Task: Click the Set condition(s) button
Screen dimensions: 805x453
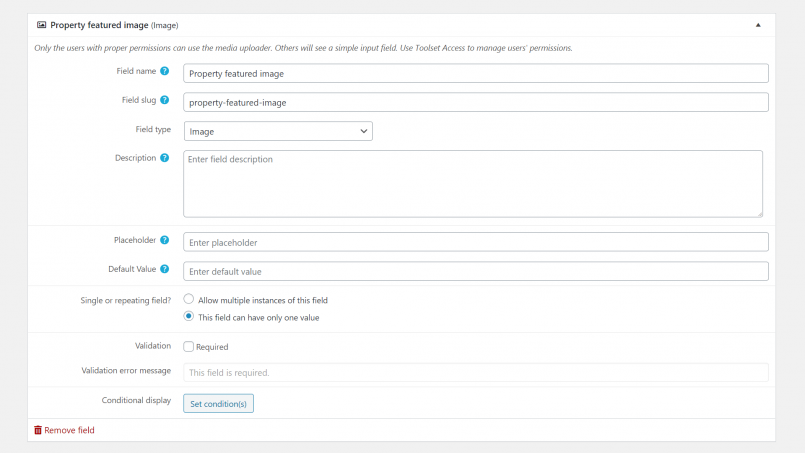Action: pyautogui.click(x=218, y=404)
